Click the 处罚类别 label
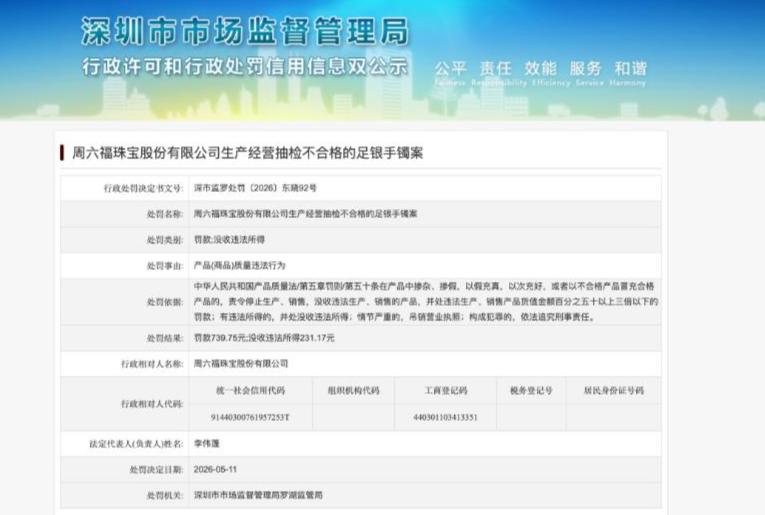Viewport: 765px width, 515px height. coord(165,240)
